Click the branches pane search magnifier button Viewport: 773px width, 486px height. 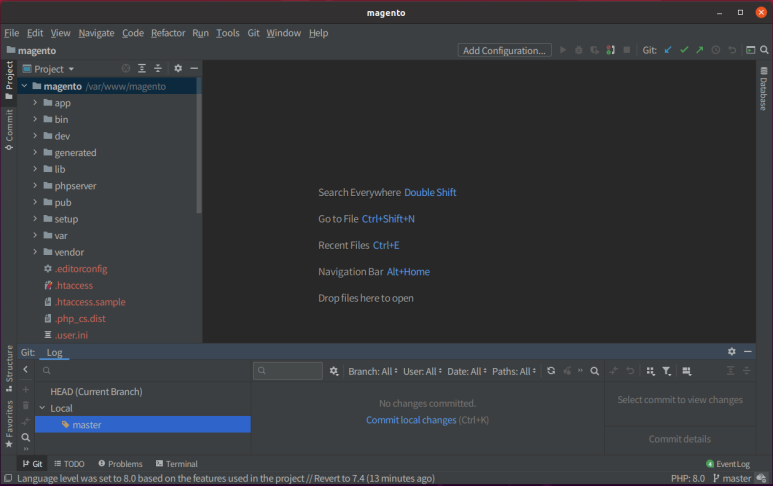[x=26, y=437]
